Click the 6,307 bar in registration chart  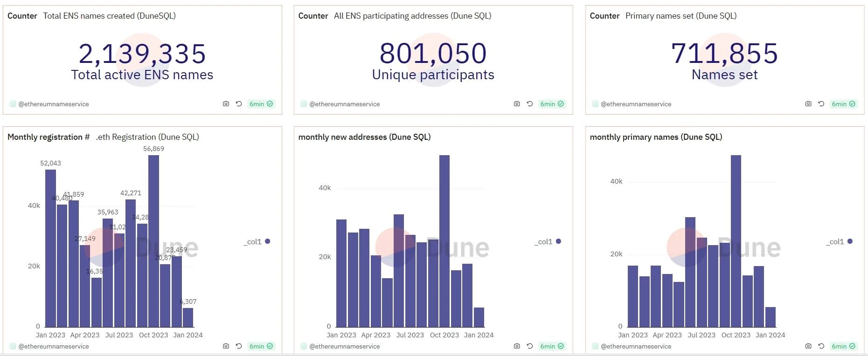coord(188,317)
